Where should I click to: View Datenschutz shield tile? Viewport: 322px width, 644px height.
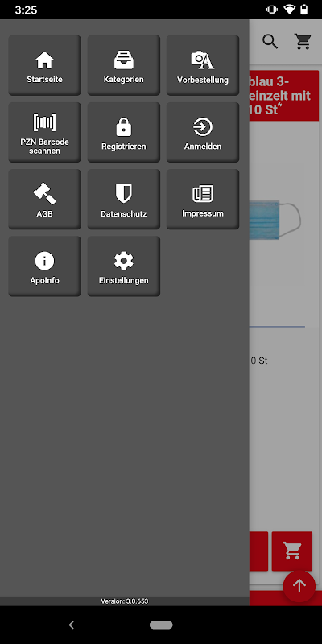coord(124,199)
